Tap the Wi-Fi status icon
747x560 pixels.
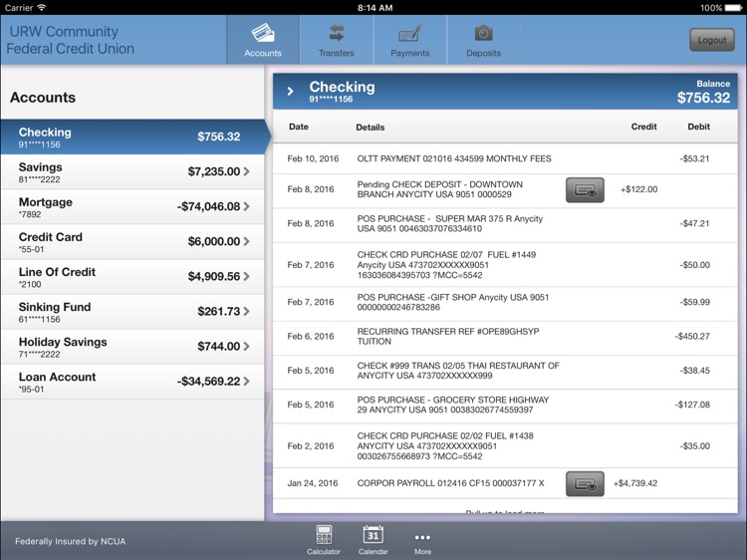42,8
